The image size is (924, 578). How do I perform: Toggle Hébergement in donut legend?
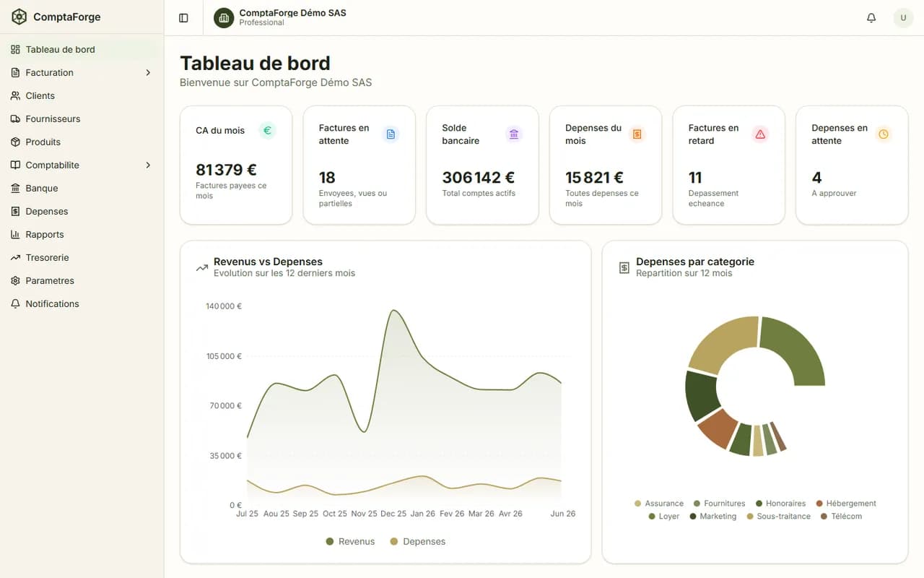(846, 504)
